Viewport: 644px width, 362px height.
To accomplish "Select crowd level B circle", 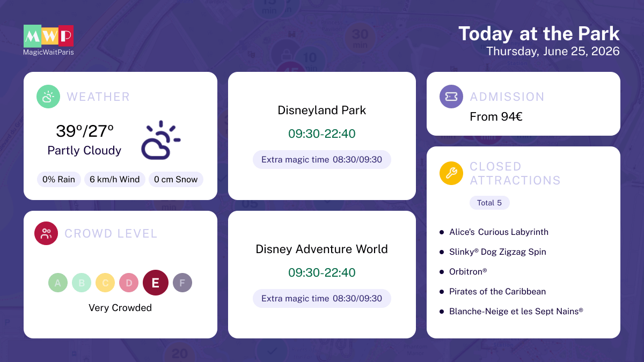I will tap(82, 283).
